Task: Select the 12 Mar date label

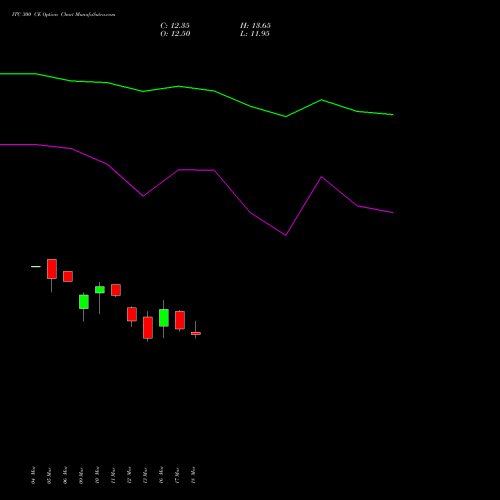Action: [x=129, y=475]
